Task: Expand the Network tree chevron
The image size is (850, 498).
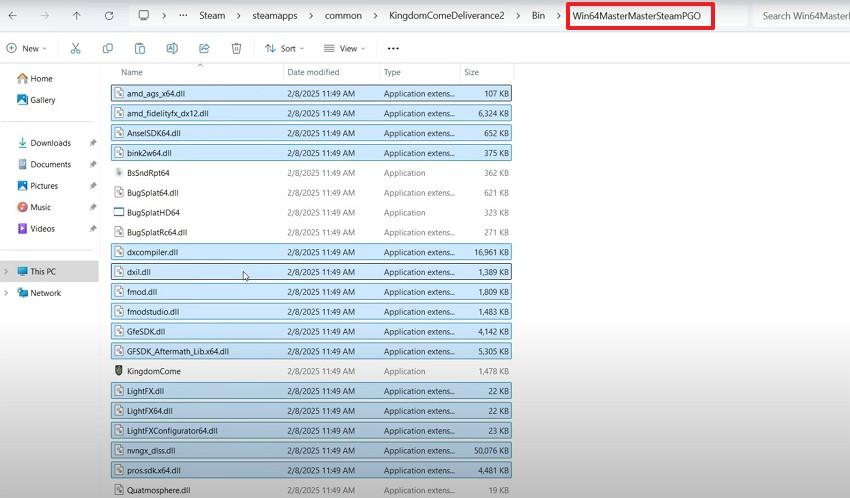Action: tap(7, 293)
